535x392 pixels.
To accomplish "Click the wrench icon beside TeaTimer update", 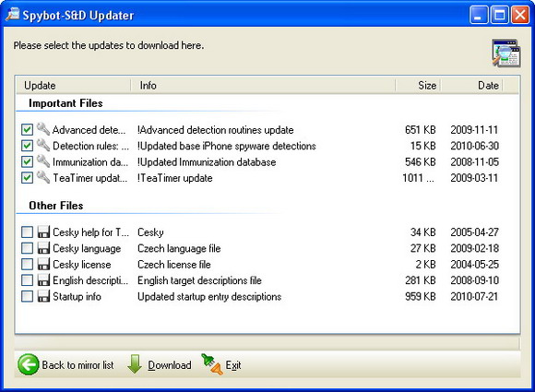I will [43, 177].
